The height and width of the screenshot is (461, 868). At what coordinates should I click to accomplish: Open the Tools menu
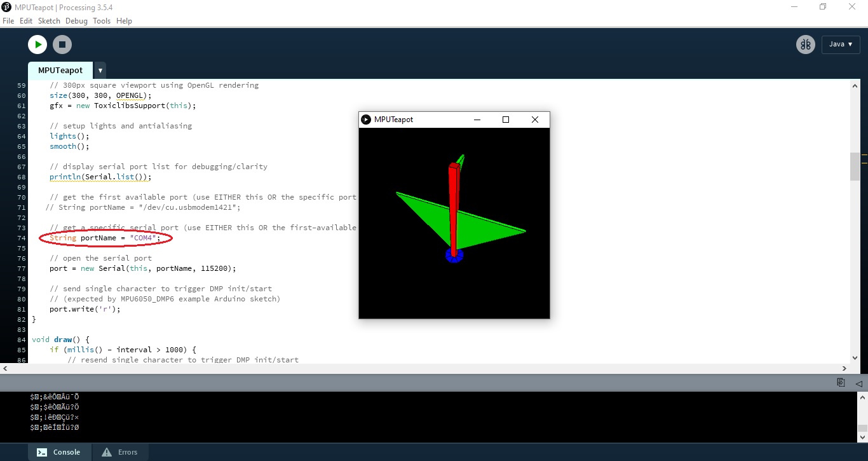click(102, 20)
